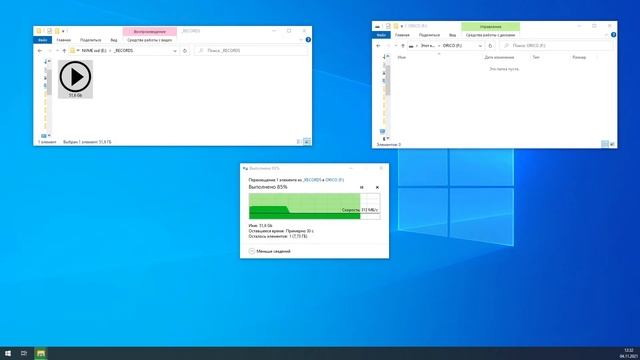Image resolution: width=640 pixels, height=360 pixels.
Task: Click Properties quick access icon in _RECORDS title bar
Action: (49, 31)
